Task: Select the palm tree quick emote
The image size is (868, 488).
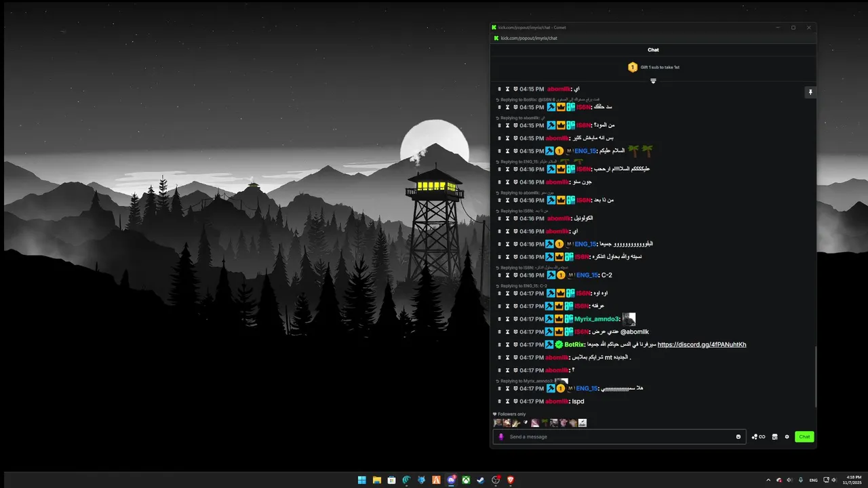Action: click(545, 423)
